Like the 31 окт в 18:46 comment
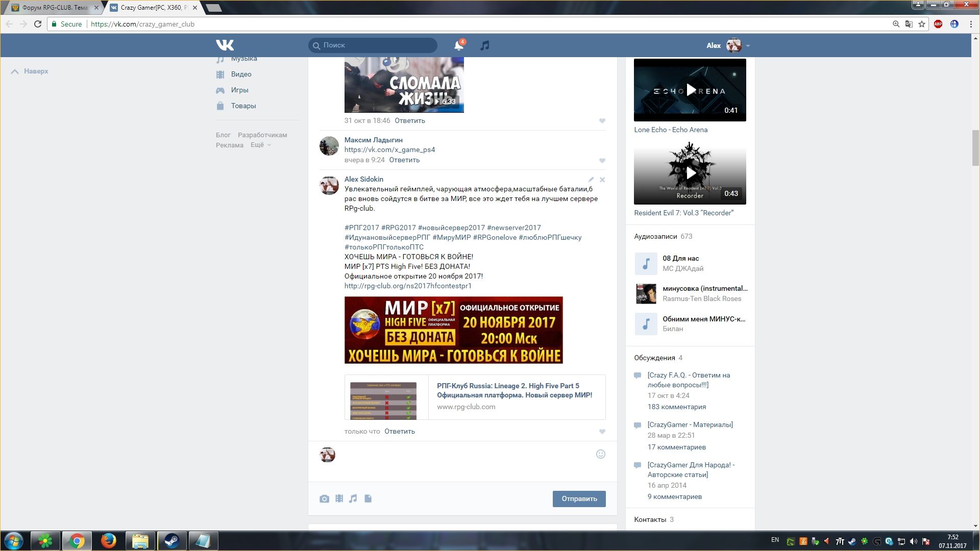The height and width of the screenshot is (551, 980). click(x=602, y=121)
